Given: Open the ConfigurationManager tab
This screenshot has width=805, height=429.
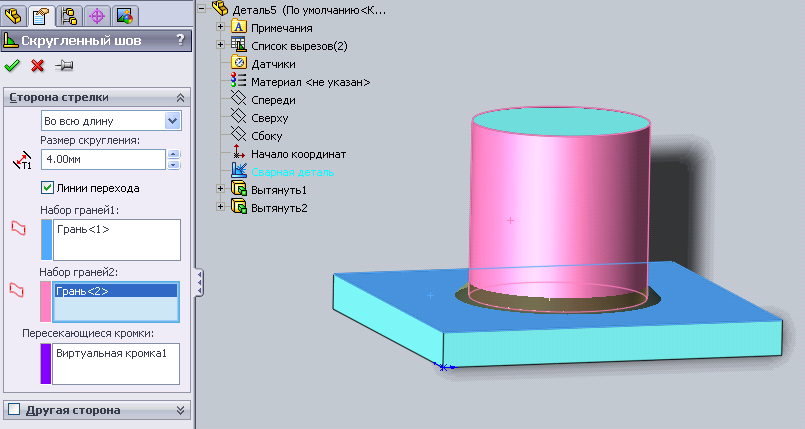Looking at the screenshot, I should [69, 15].
